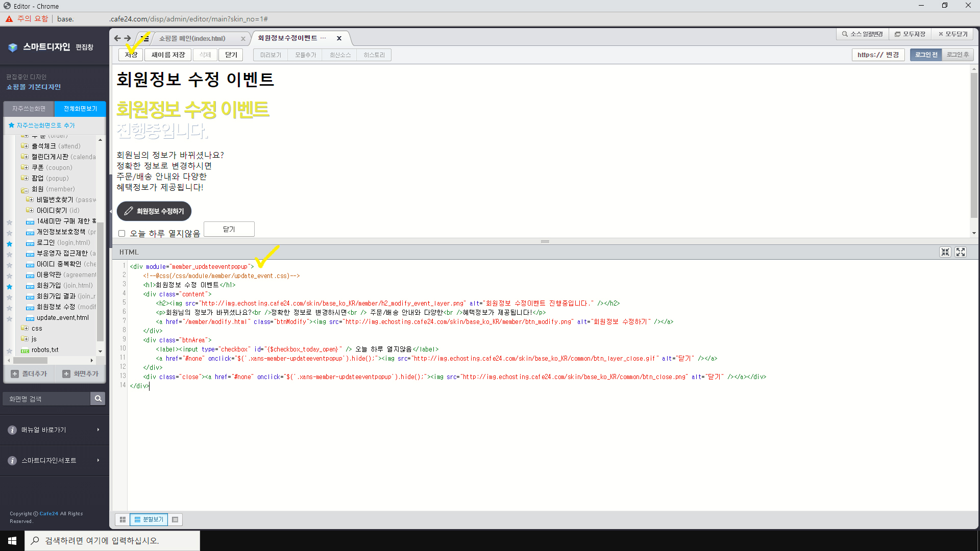Check the 오늘 하루 열지않음 checkbox
The height and width of the screenshot is (551, 980).
click(121, 234)
